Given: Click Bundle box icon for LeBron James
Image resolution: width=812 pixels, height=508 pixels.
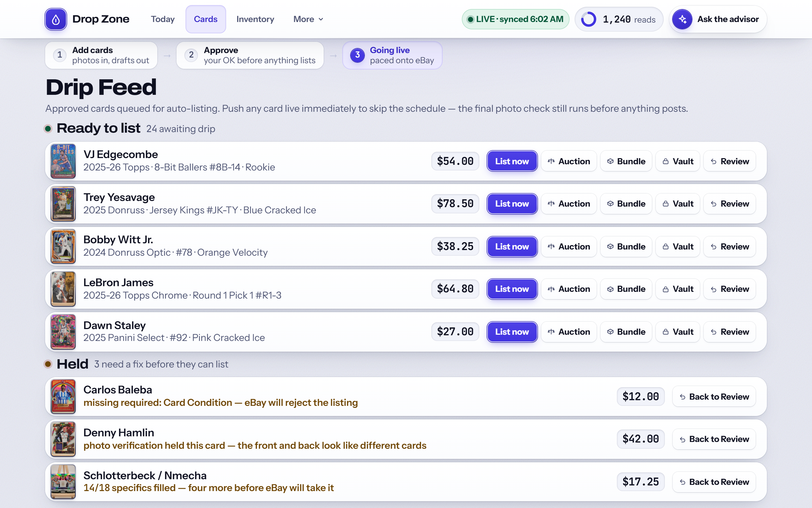Looking at the screenshot, I should coord(610,289).
